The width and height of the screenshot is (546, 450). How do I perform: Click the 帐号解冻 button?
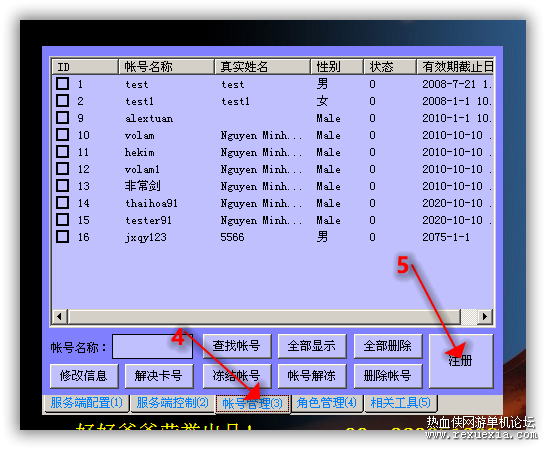(312, 376)
